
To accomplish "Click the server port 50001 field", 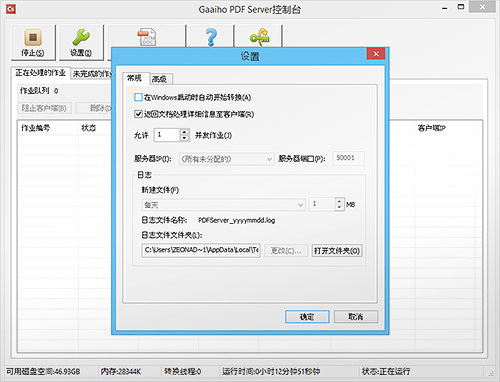I will (x=348, y=158).
